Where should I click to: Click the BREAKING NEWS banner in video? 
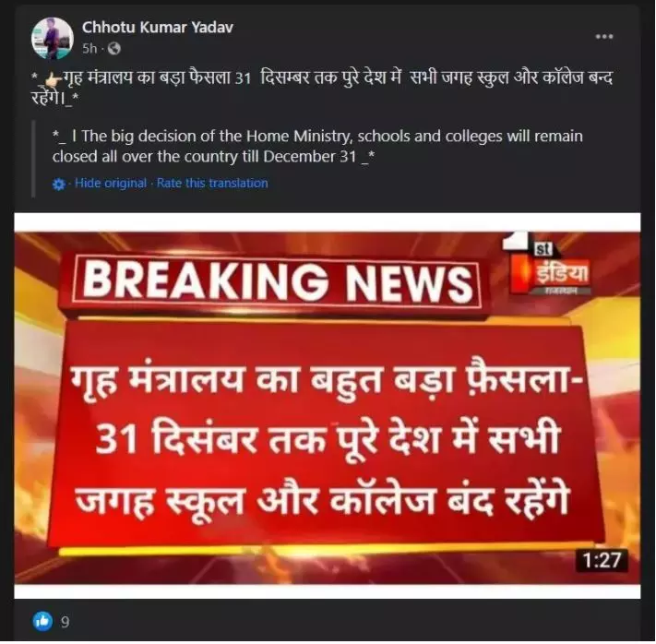pyautogui.click(x=277, y=280)
